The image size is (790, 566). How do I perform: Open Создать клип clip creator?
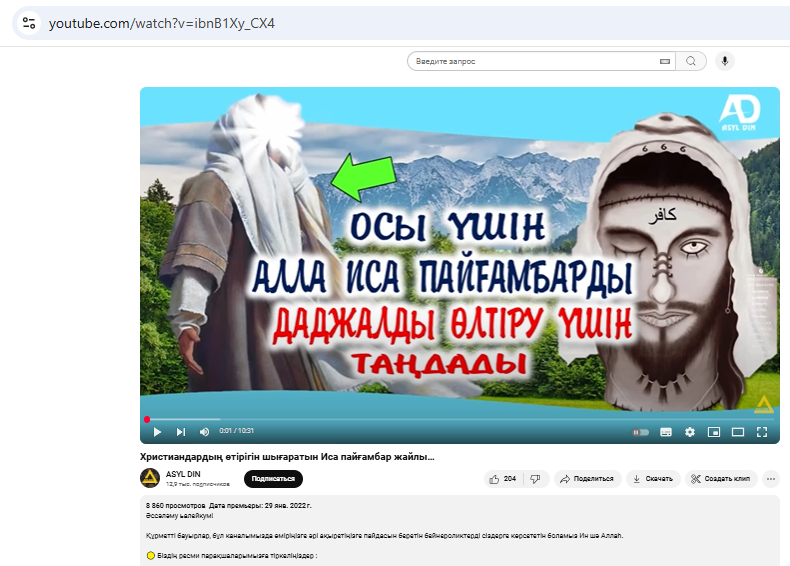(720, 479)
